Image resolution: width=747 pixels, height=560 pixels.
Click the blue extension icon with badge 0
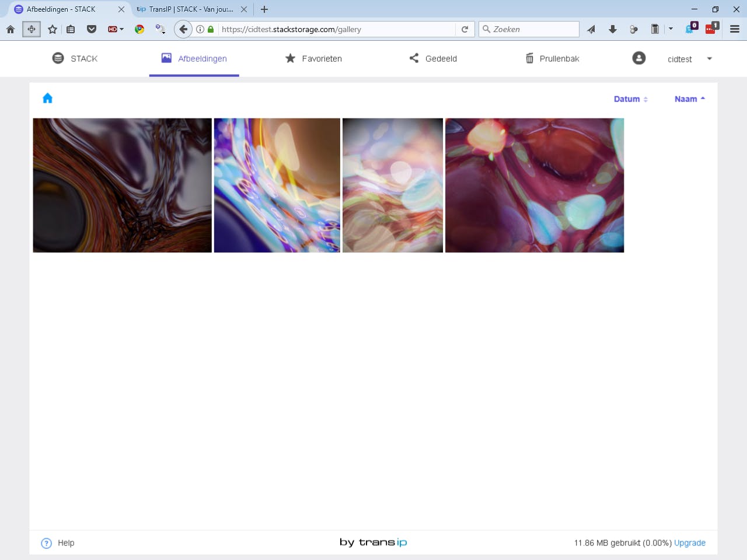tap(691, 29)
